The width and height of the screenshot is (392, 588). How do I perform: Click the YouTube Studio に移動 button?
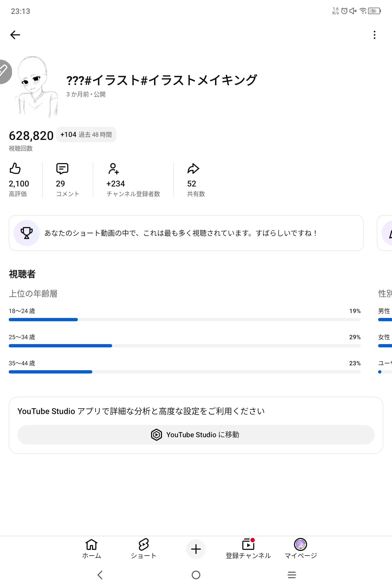[x=196, y=435]
